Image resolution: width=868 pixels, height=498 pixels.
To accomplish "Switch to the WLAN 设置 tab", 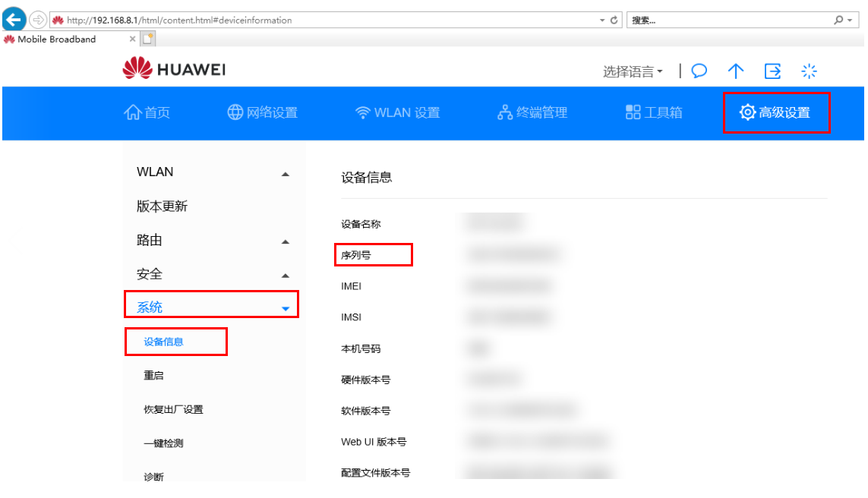I will pos(397,112).
